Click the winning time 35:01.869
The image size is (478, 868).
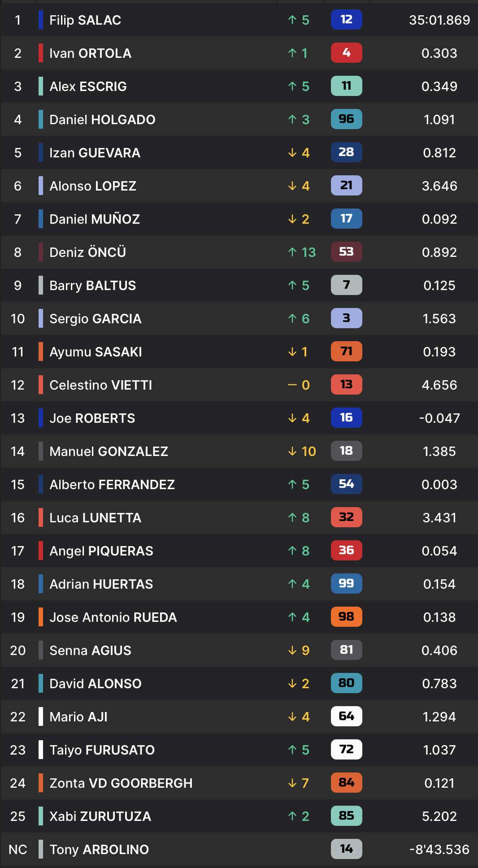pos(439,20)
